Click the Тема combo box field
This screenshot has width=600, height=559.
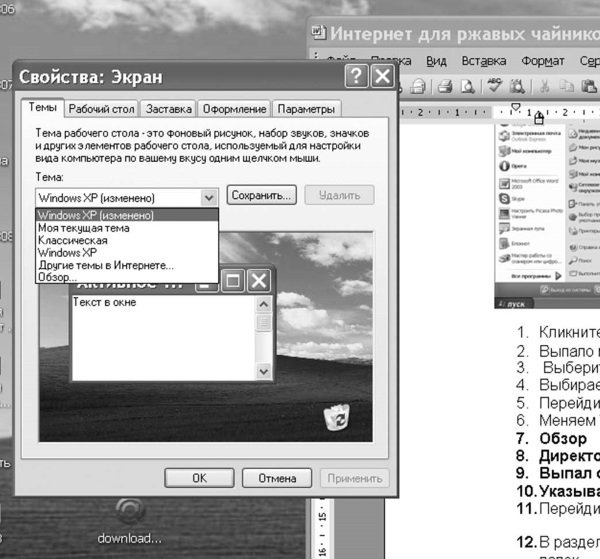tap(127, 198)
